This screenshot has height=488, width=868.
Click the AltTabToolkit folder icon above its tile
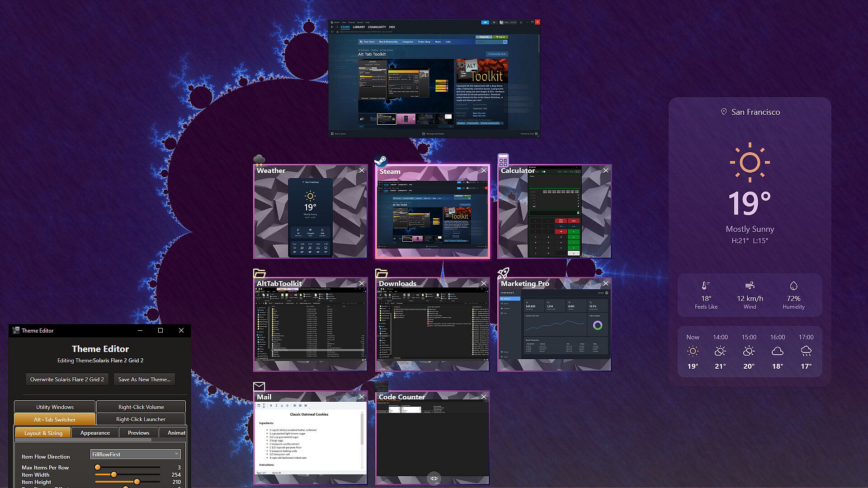click(x=259, y=273)
